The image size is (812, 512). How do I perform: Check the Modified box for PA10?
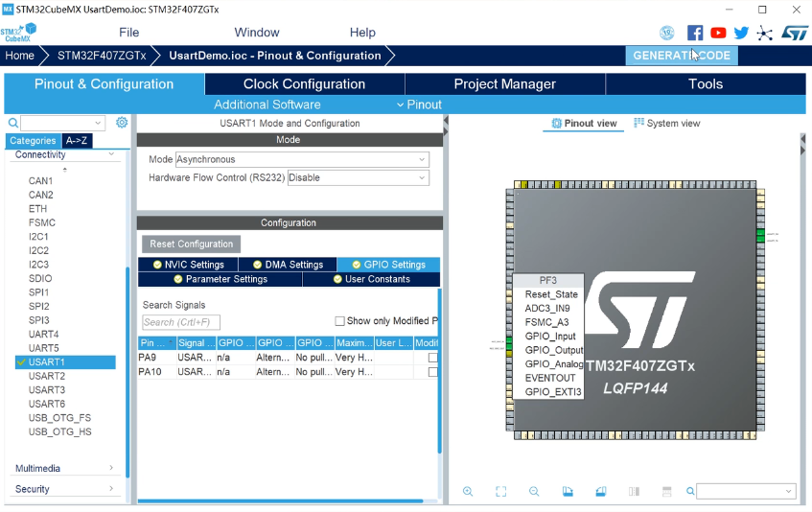click(x=433, y=372)
